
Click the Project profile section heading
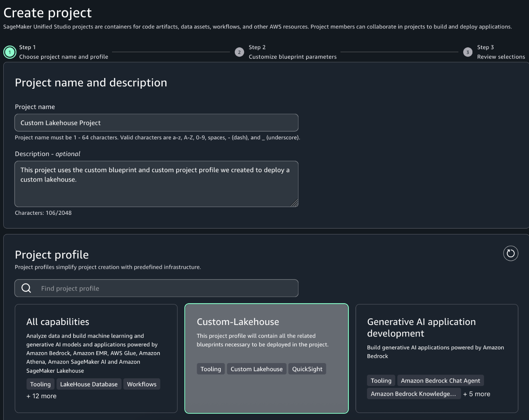point(52,255)
